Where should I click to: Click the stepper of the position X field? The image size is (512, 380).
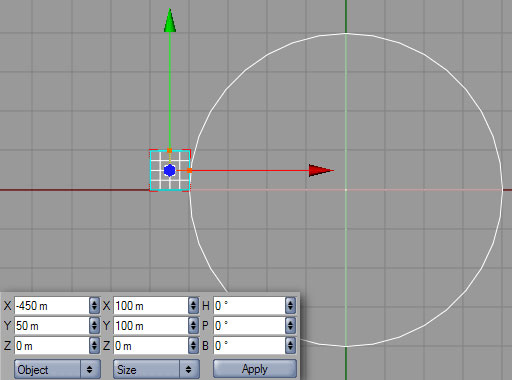tap(94, 306)
